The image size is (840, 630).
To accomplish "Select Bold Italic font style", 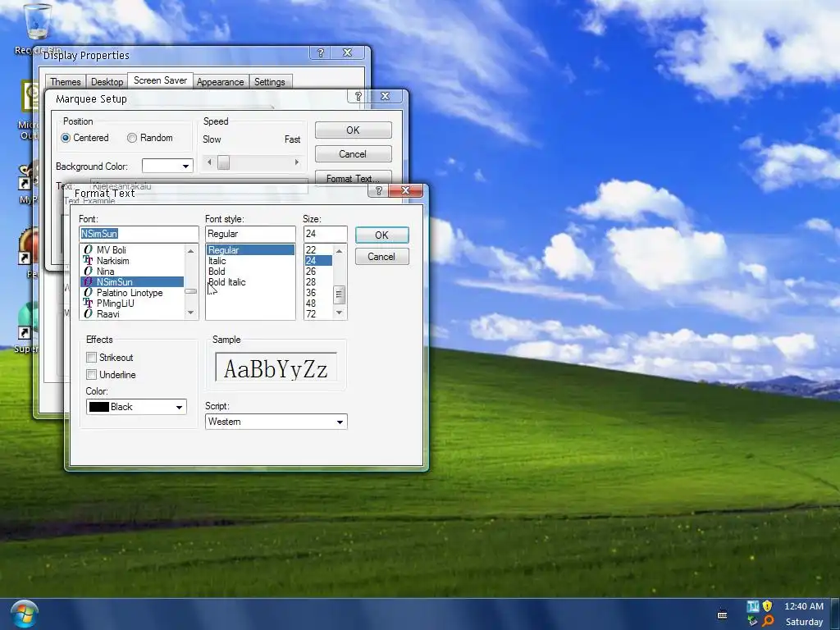I will click(x=250, y=282).
